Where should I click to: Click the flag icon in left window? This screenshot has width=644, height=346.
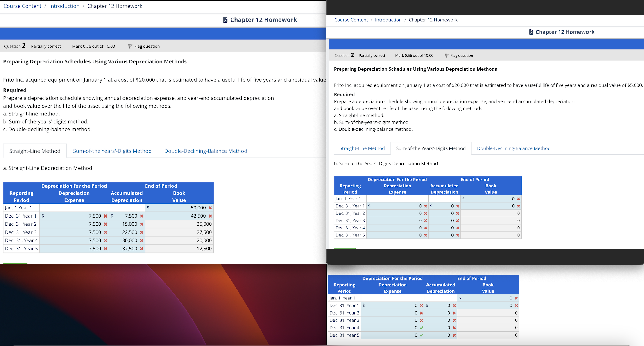pos(130,46)
